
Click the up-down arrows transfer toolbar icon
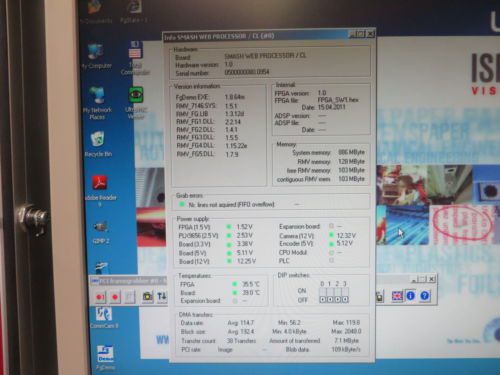click(162, 296)
